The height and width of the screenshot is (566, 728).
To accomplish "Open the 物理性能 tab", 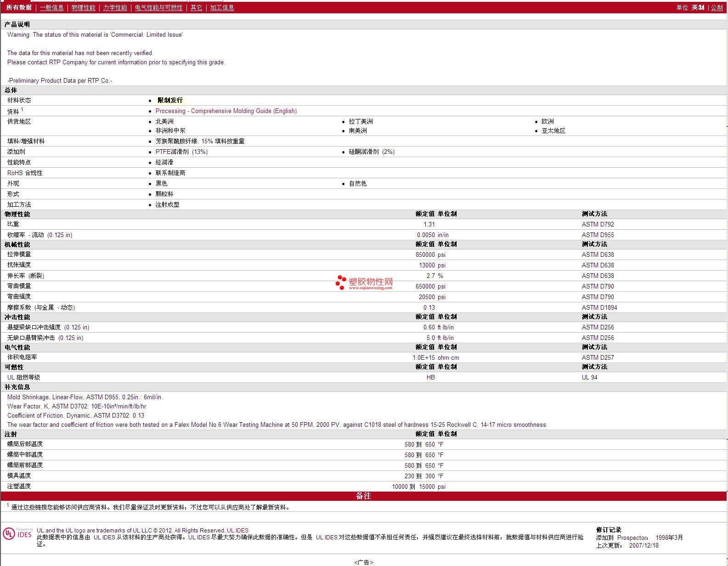I will click(83, 8).
